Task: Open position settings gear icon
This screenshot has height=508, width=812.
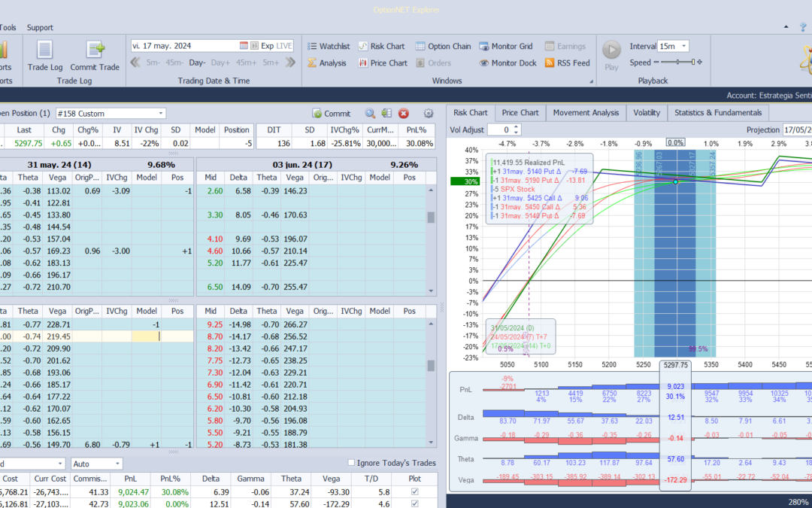Action: click(x=428, y=114)
